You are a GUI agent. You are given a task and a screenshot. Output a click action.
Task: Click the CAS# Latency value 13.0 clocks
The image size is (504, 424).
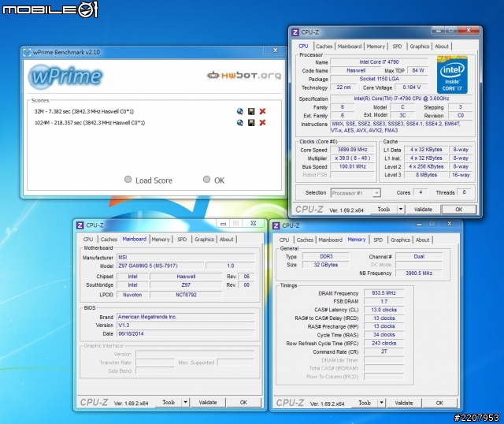[x=384, y=310]
